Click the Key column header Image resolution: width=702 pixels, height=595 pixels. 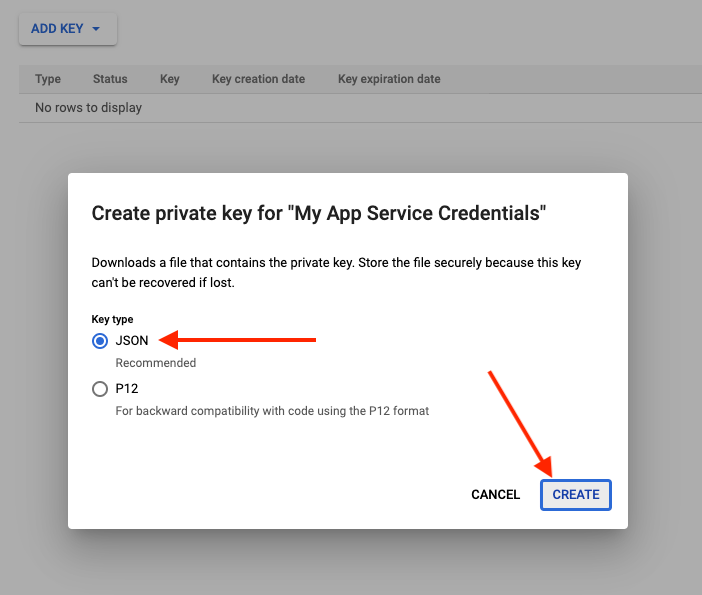pos(170,79)
